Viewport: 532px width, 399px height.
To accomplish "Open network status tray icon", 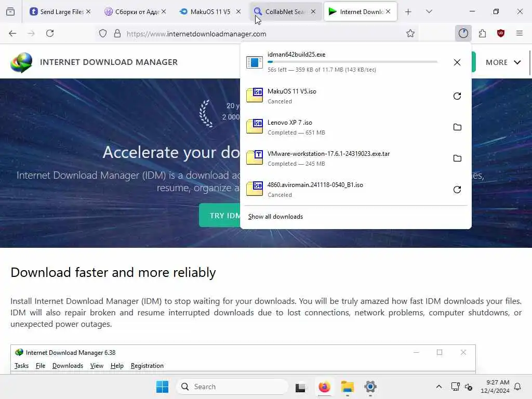I will click(x=455, y=387).
